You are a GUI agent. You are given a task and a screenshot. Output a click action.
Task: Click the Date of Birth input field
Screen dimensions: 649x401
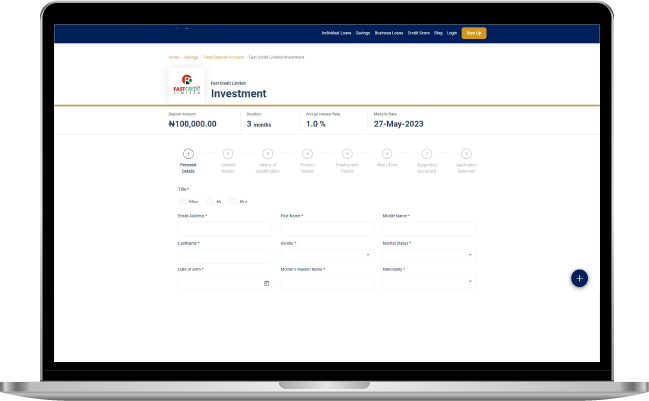point(225,283)
